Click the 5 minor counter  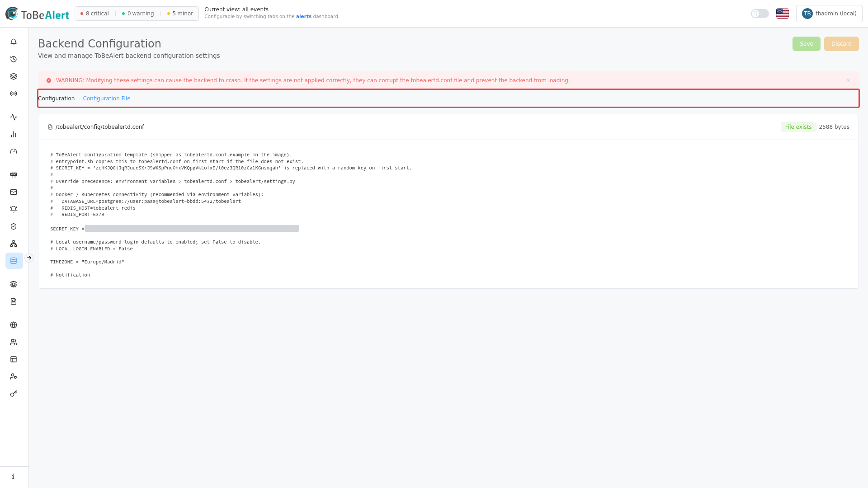coord(180,14)
